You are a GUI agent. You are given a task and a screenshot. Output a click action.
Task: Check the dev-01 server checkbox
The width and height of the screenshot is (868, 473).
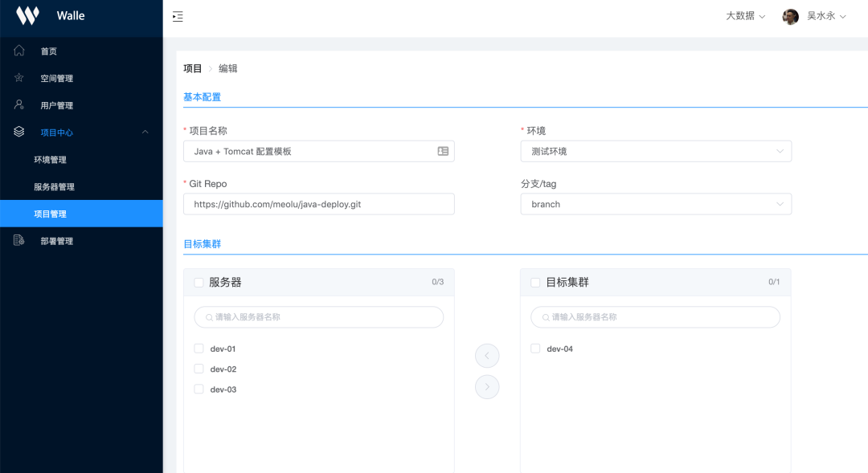(199, 349)
